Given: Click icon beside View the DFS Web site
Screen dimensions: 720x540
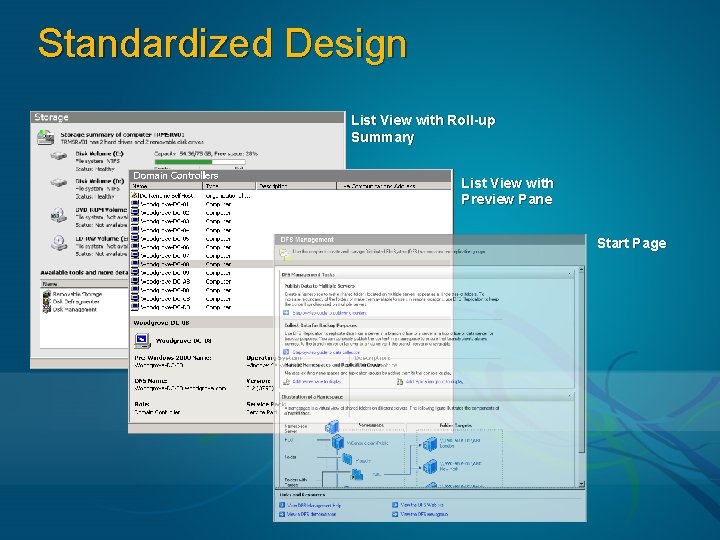Looking at the screenshot, I should (x=395, y=505).
